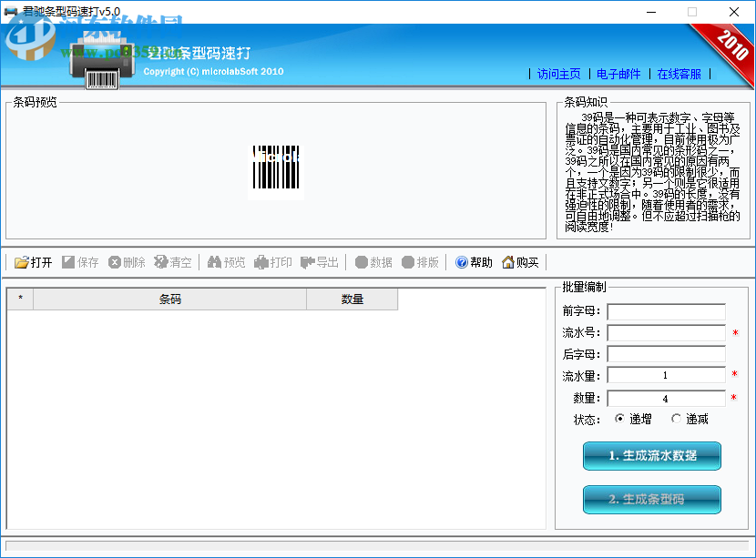This screenshot has height=558, width=756.
Task: Open layout settings via the 排版 icon
Action: pyautogui.click(x=421, y=263)
